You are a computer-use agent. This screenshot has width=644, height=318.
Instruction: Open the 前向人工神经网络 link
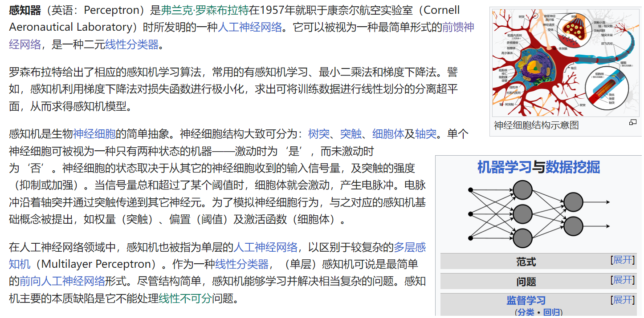click(62, 281)
